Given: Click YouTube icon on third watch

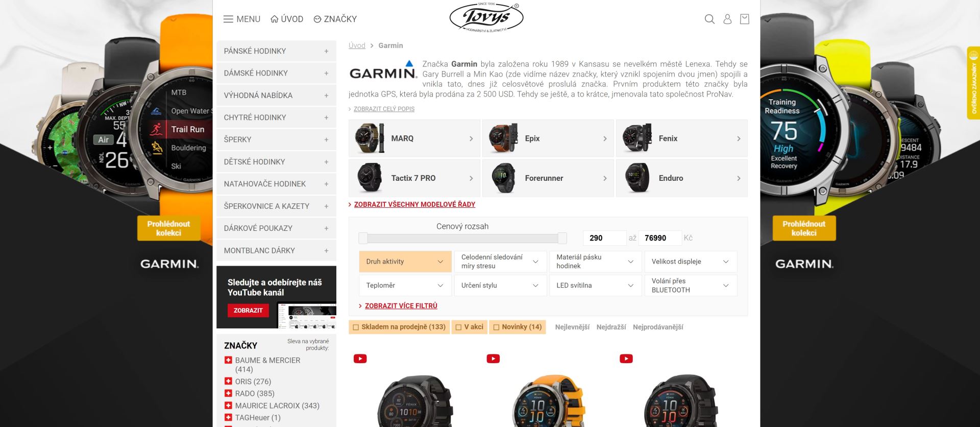Looking at the screenshot, I should [x=626, y=359].
